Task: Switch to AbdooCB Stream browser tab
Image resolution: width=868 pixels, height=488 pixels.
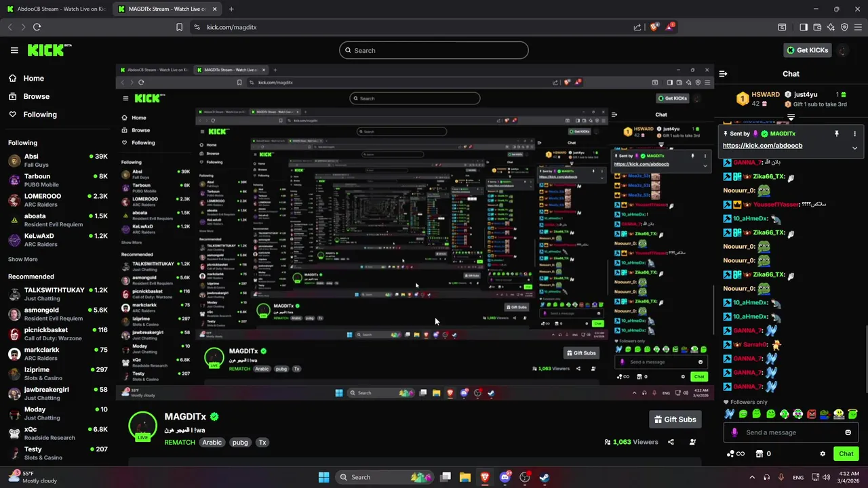Action: [56, 9]
